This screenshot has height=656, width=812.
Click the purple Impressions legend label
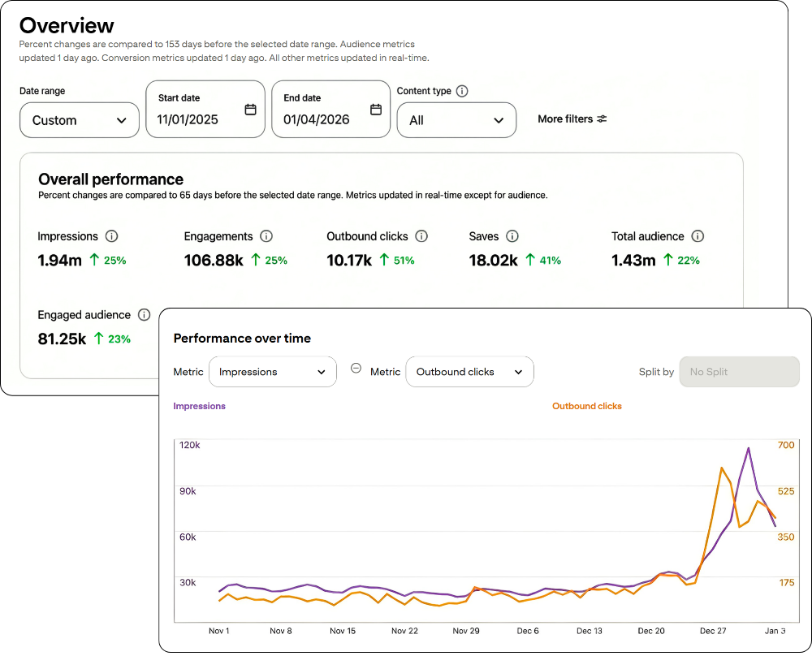(x=200, y=406)
